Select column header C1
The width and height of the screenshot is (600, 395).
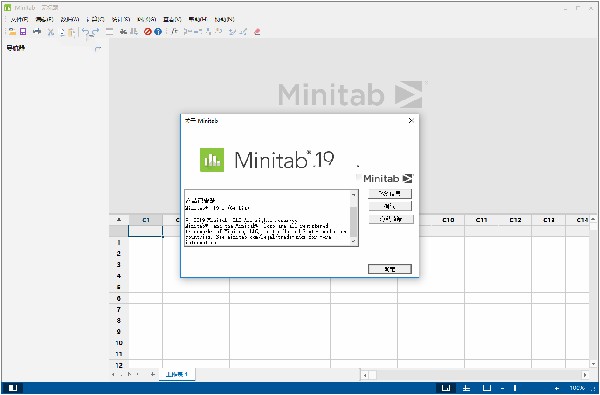146,220
